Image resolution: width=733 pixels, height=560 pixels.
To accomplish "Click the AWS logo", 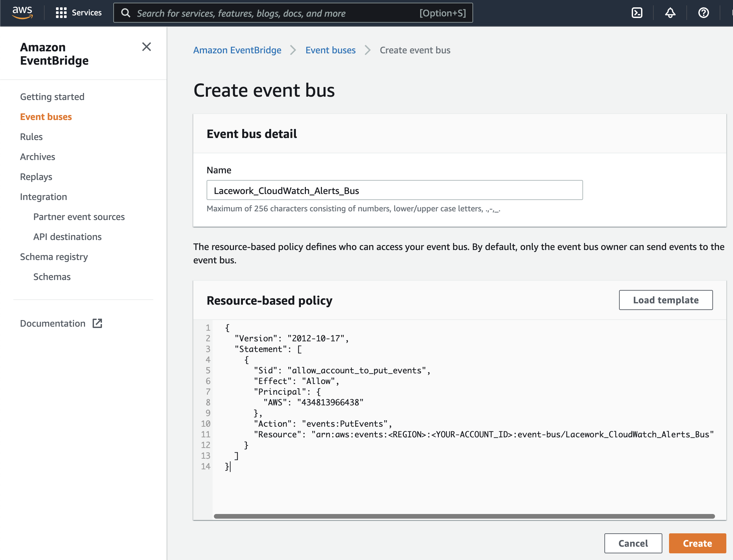I will [22, 13].
